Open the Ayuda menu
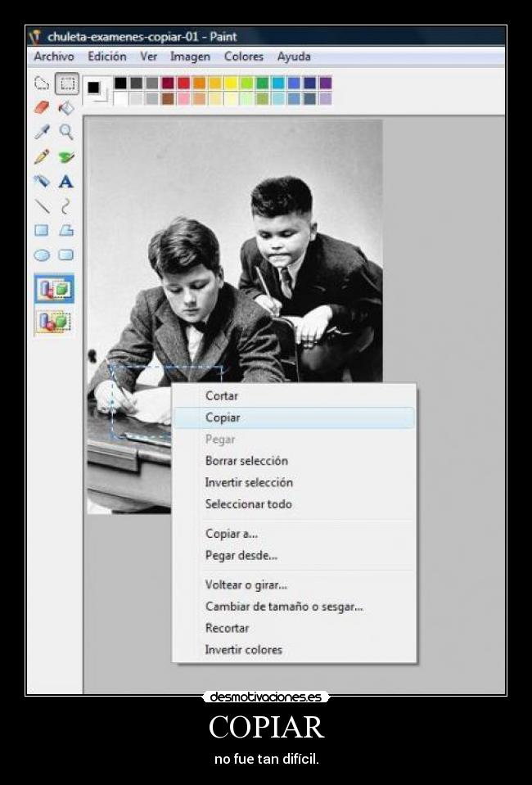This screenshot has height=785, width=532. click(294, 56)
